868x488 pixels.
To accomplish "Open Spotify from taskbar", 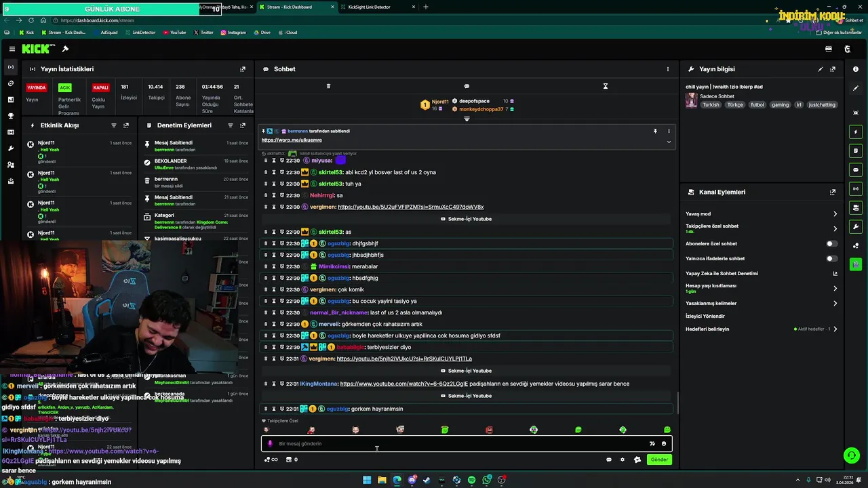I will click(x=472, y=480).
